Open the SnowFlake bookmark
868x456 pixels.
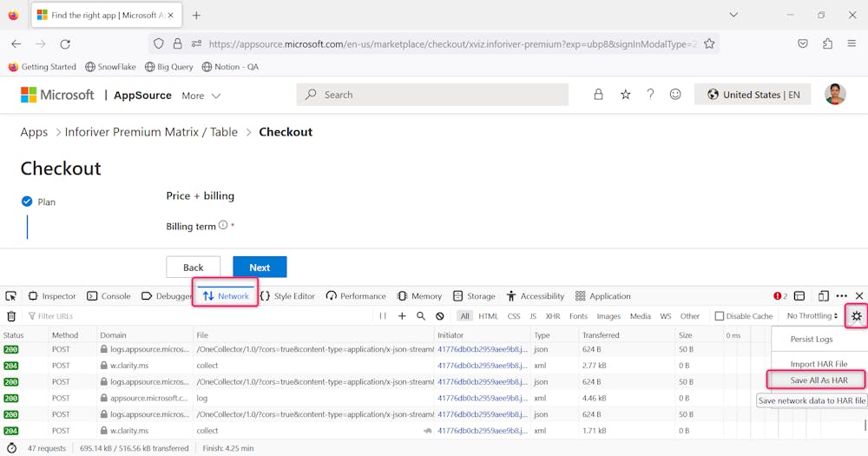(110, 67)
